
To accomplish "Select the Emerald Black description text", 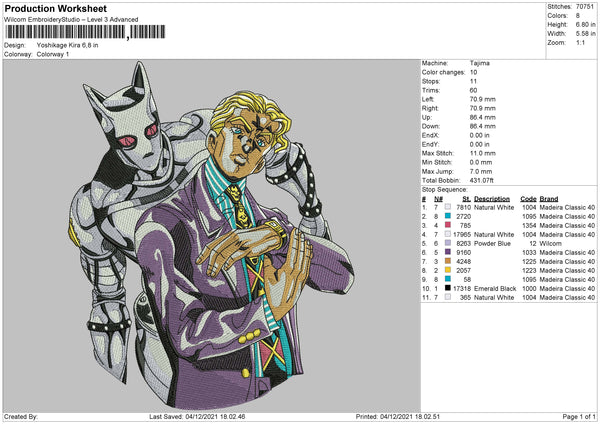I will (495, 289).
